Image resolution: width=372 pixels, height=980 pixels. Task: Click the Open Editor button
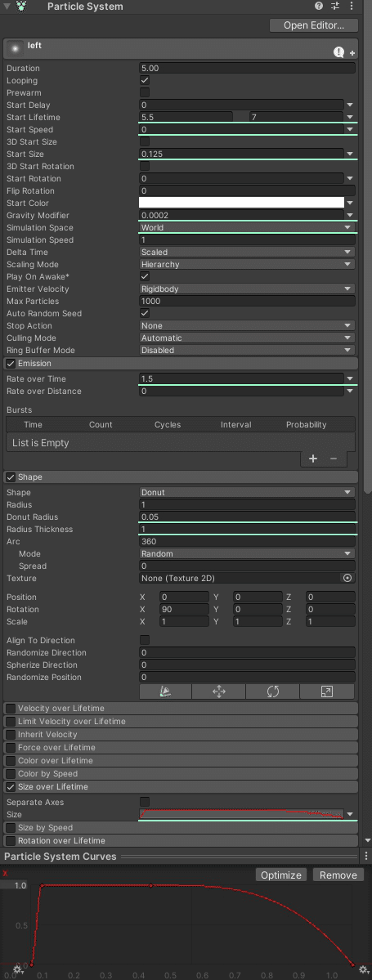[x=314, y=25]
